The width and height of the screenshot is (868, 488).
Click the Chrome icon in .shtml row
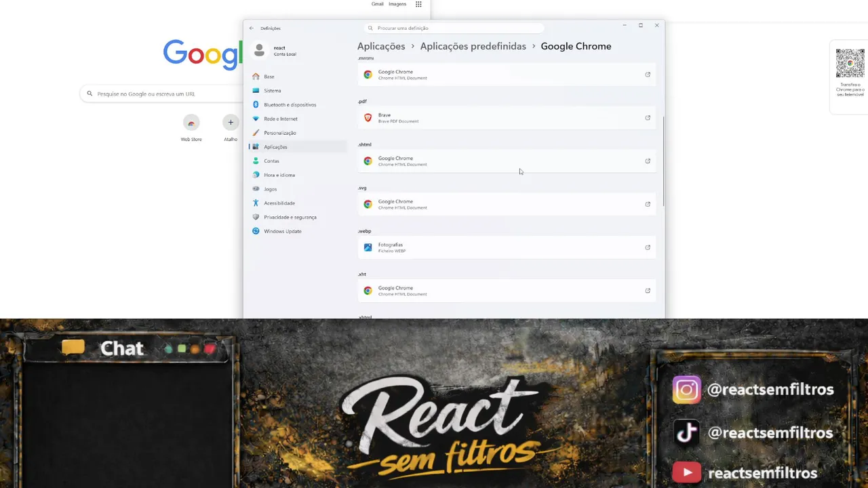coord(368,161)
